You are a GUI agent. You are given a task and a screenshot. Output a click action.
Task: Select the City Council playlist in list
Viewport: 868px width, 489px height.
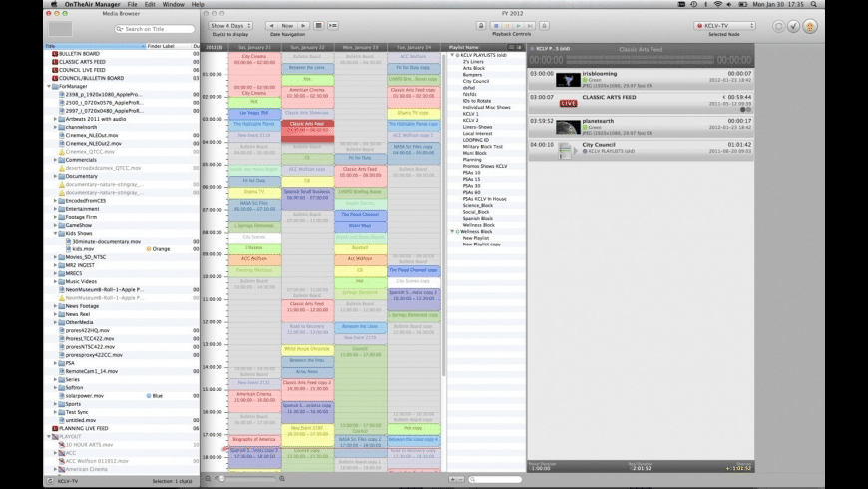point(476,81)
